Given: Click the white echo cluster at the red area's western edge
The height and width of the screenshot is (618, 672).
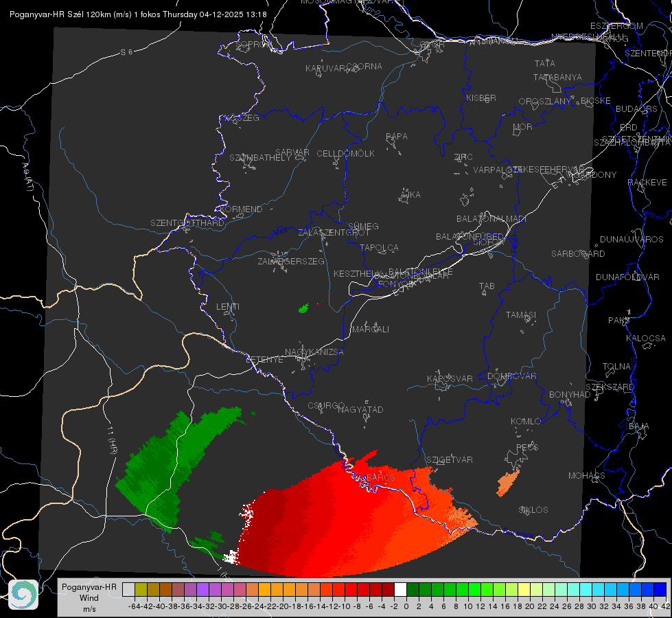Looking at the screenshot, I should coord(246,514).
